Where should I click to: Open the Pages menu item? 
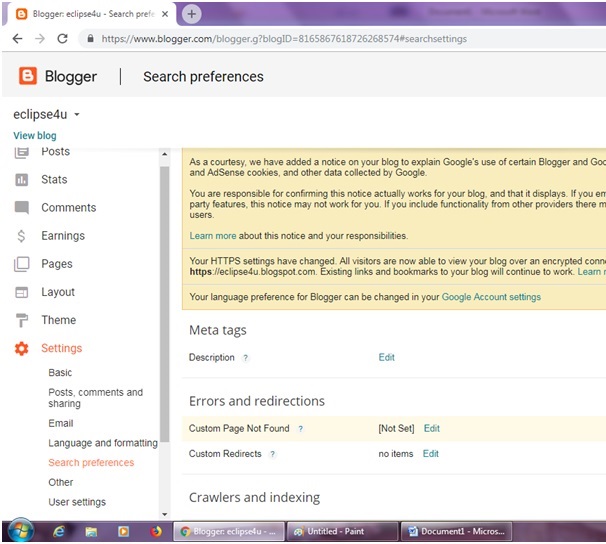click(x=57, y=264)
